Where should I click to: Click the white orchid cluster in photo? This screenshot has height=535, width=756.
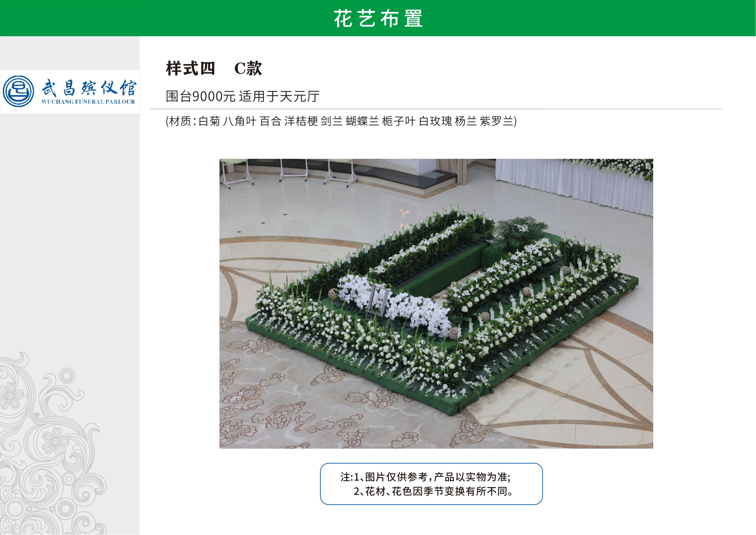click(x=395, y=305)
